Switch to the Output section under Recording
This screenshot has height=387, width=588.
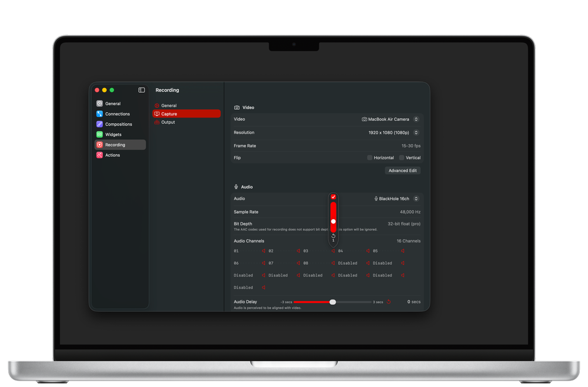point(186,122)
